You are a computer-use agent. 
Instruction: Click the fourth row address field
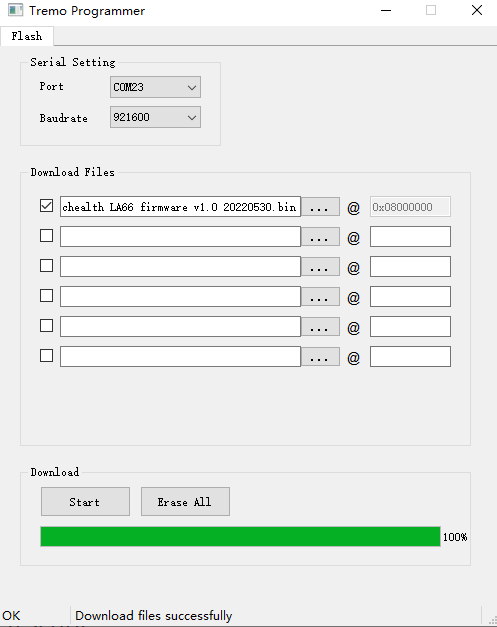pos(410,296)
